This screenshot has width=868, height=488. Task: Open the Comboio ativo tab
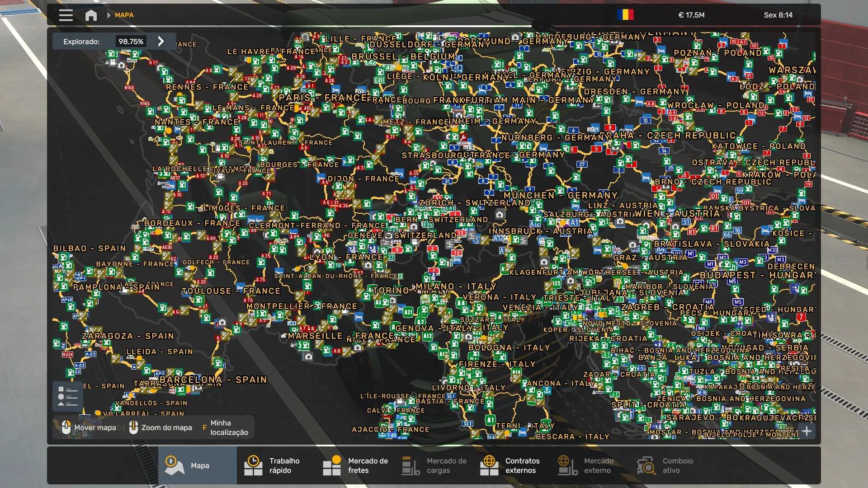pos(670,465)
